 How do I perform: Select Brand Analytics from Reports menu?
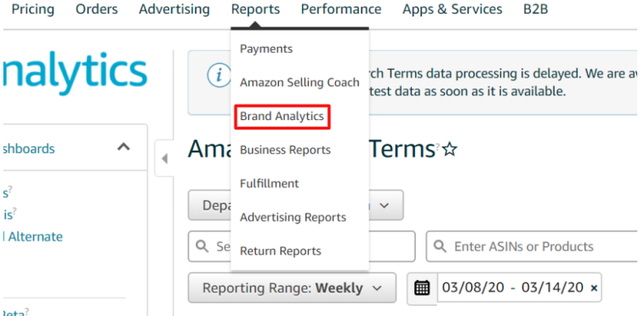[282, 117]
